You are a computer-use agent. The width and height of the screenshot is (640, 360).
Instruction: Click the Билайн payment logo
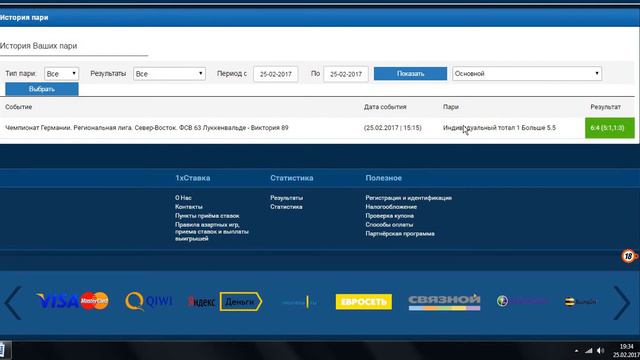pos(580,302)
